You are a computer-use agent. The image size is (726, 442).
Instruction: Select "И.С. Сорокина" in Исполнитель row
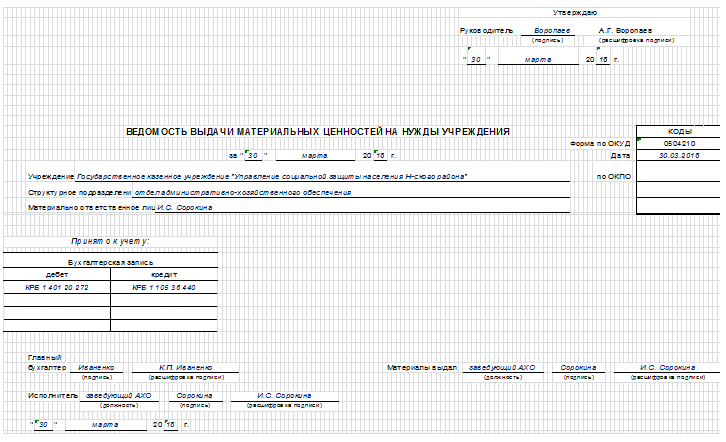coord(284,396)
